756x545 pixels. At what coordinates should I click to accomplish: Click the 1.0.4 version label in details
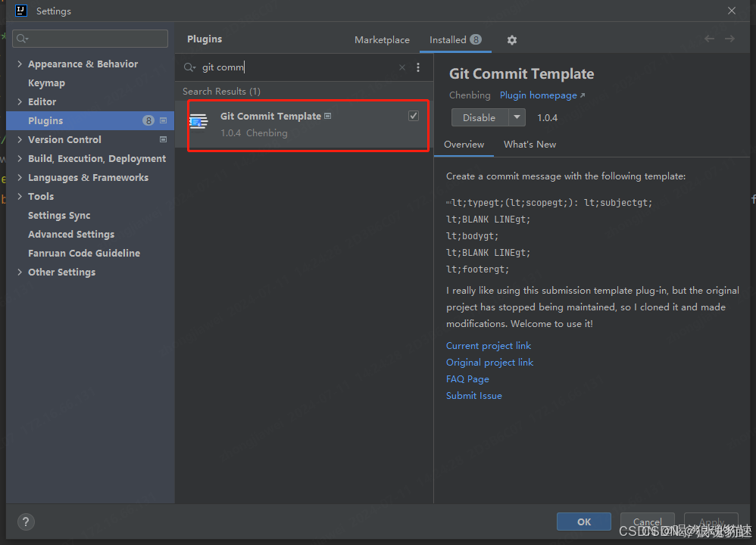point(547,117)
